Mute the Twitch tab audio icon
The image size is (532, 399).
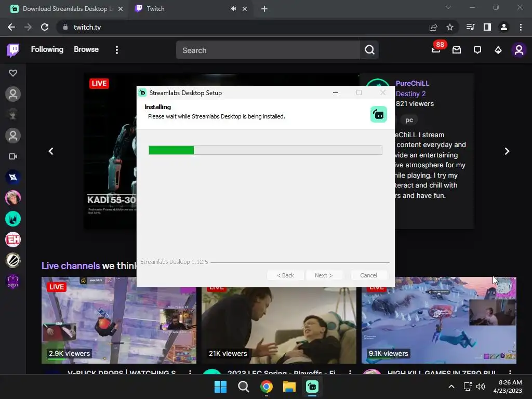tap(233, 9)
